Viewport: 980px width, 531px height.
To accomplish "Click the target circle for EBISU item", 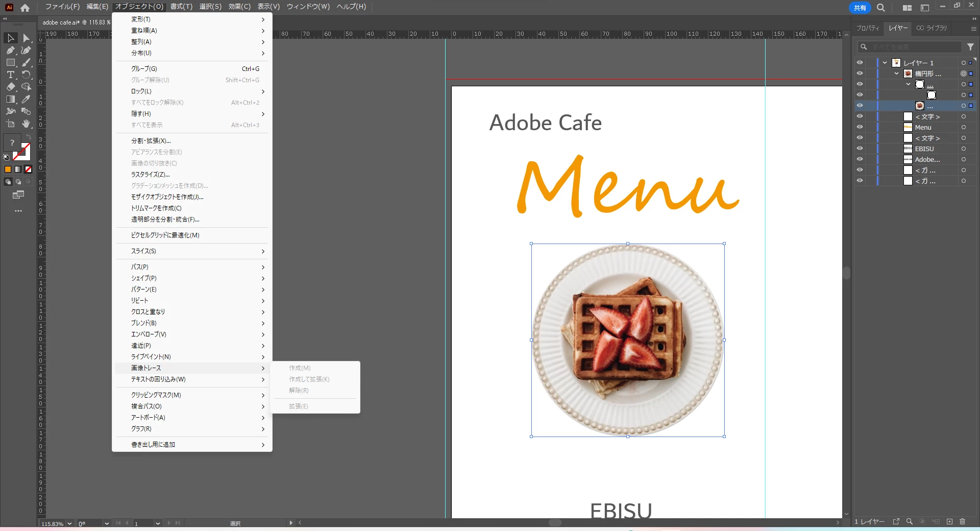I will (x=964, y=149).
